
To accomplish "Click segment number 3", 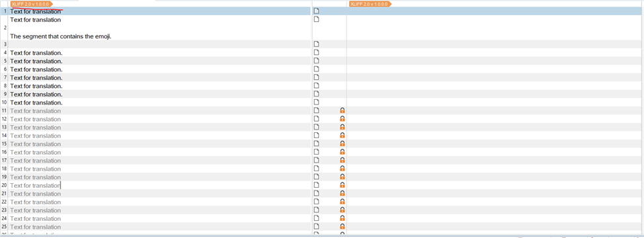I will pyautogui.click(x=5, y=44).
